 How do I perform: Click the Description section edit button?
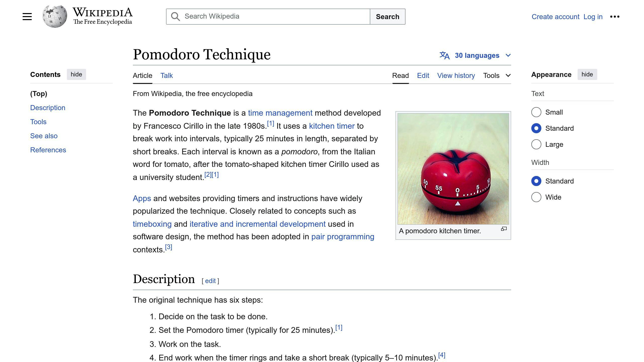(x=211, y=280)
